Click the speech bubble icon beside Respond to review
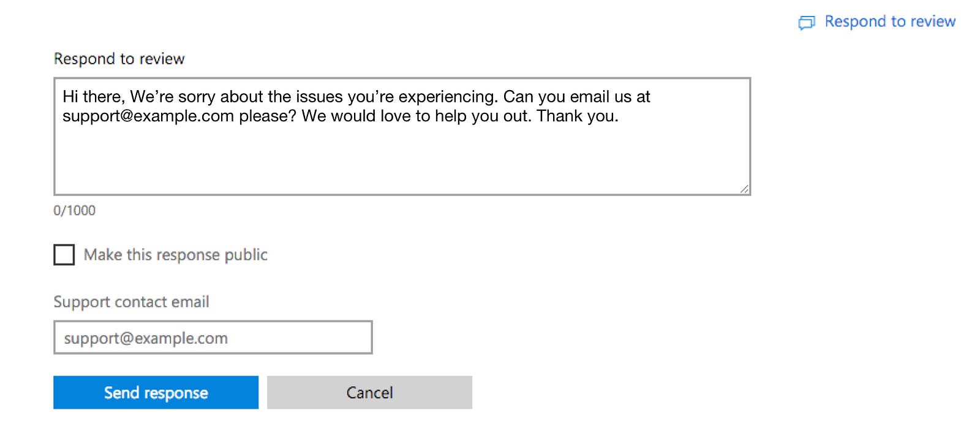The height and width of the screenshot is (440, 980). [806, 23]
